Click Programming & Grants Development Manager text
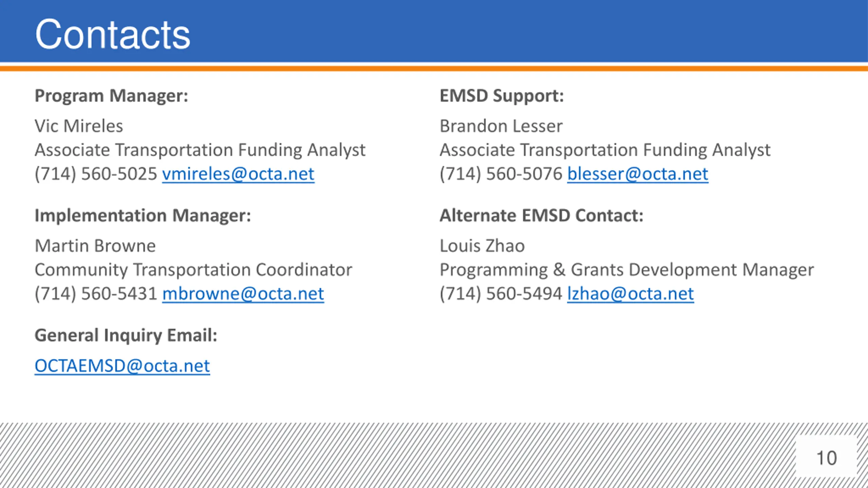The height and width of the screenshot is (488, 868). (627, 270)
